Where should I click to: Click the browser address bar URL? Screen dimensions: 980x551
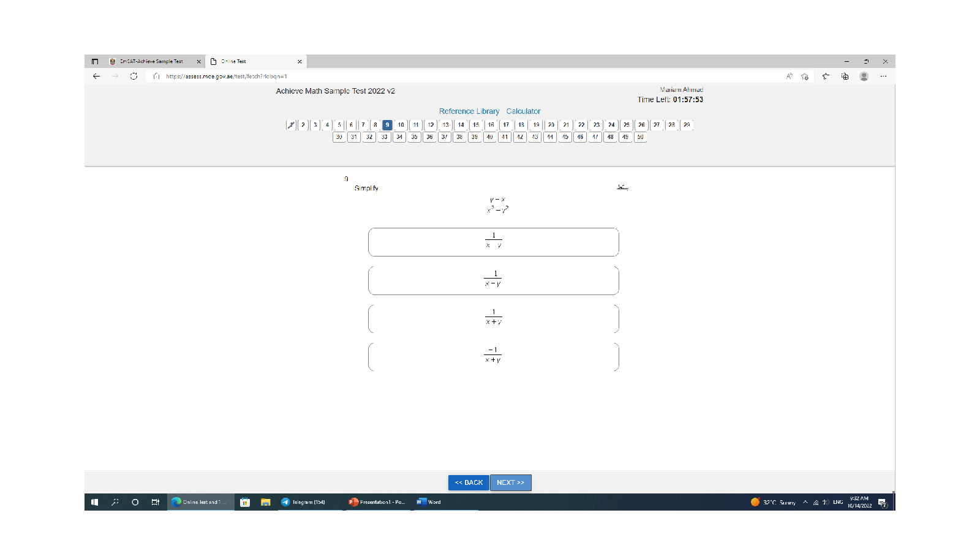click(x=227, y=77)
